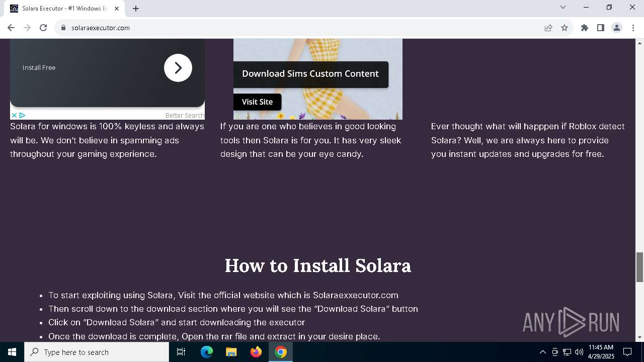
Task: Open a new browser tab
Action: (x=136, y=9)
